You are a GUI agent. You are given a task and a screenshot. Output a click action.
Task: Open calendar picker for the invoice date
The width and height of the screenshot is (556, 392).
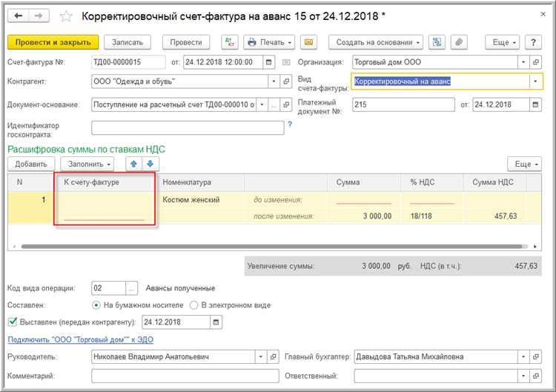pyautogui.click(x=268, y=62)
